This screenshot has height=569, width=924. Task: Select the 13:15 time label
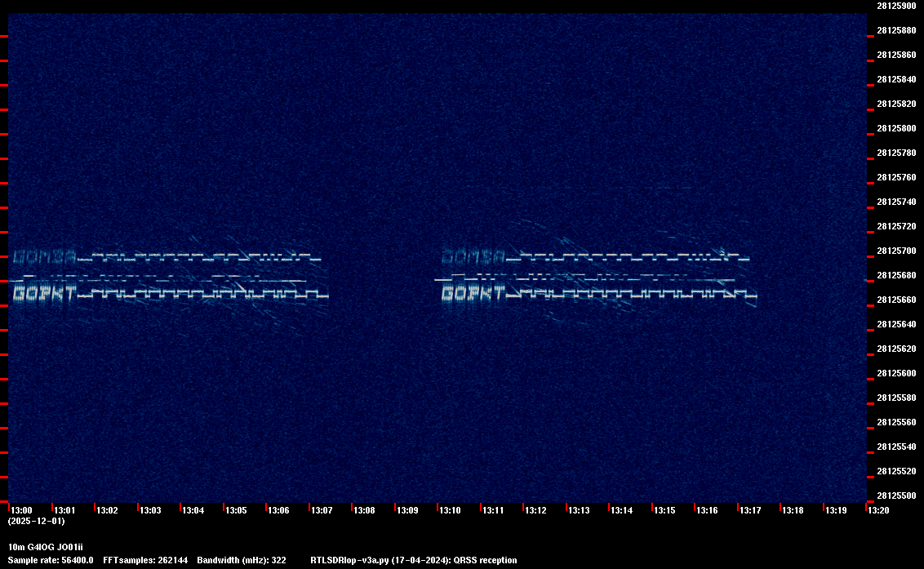pyautogui.click(x=664, y=510)
